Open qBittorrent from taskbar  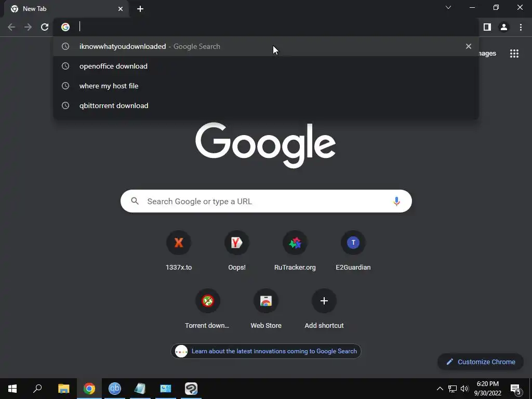coord(115,389)
